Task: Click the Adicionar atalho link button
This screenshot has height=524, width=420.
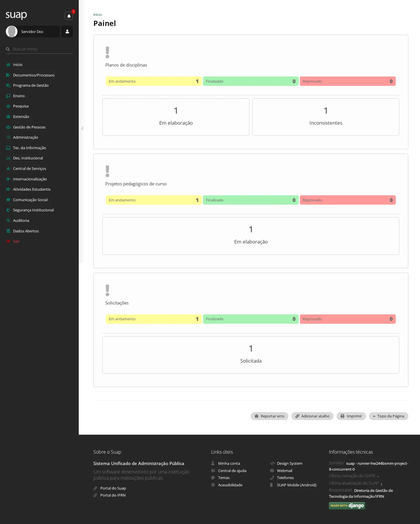Action: pyautogui.click(x=312, y=416)
